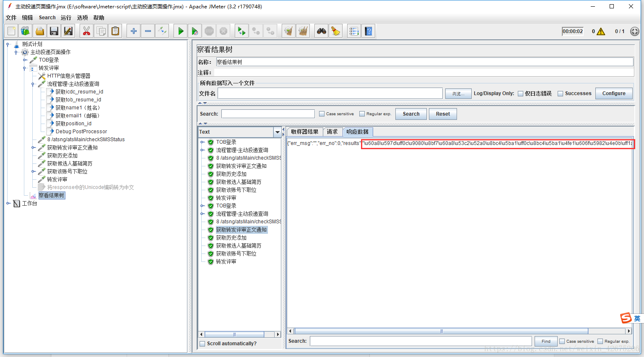Click the Find button
Image resolution: width=644 pixels, height=357 pixels.
tap(546, 341)
